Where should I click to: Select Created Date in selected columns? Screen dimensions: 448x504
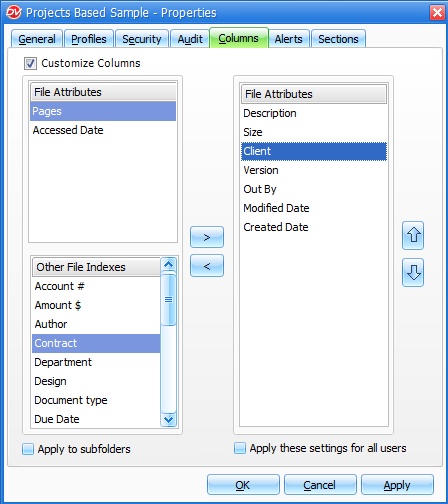[314, 227]
